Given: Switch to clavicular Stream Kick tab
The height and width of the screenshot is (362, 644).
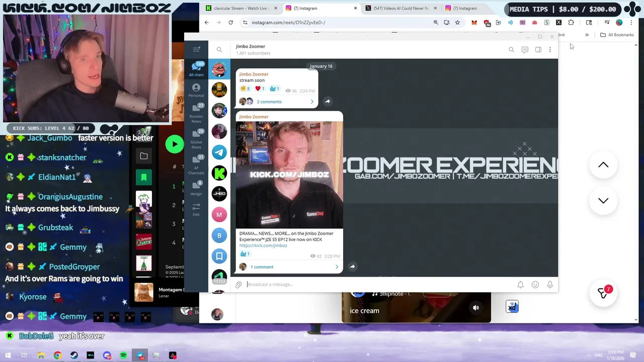Looking at the screenshot, I should click(x=240, y=8).
